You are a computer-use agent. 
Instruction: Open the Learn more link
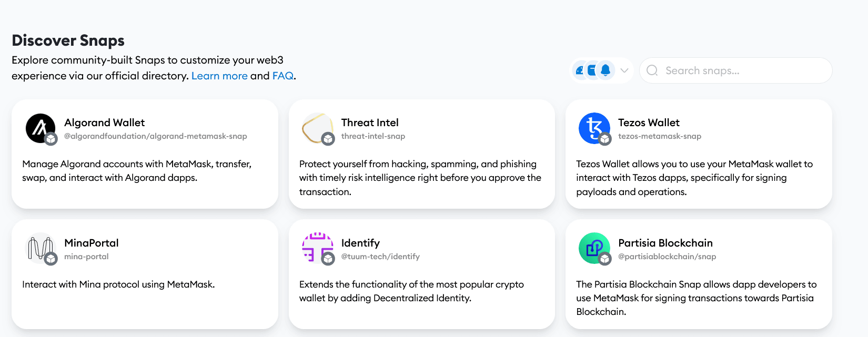(219, 76)
